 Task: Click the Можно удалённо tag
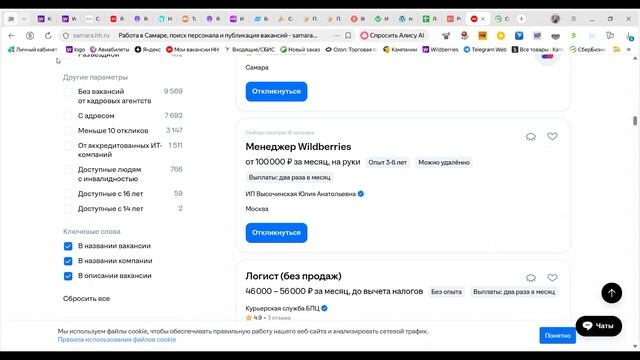pos(444,162)
